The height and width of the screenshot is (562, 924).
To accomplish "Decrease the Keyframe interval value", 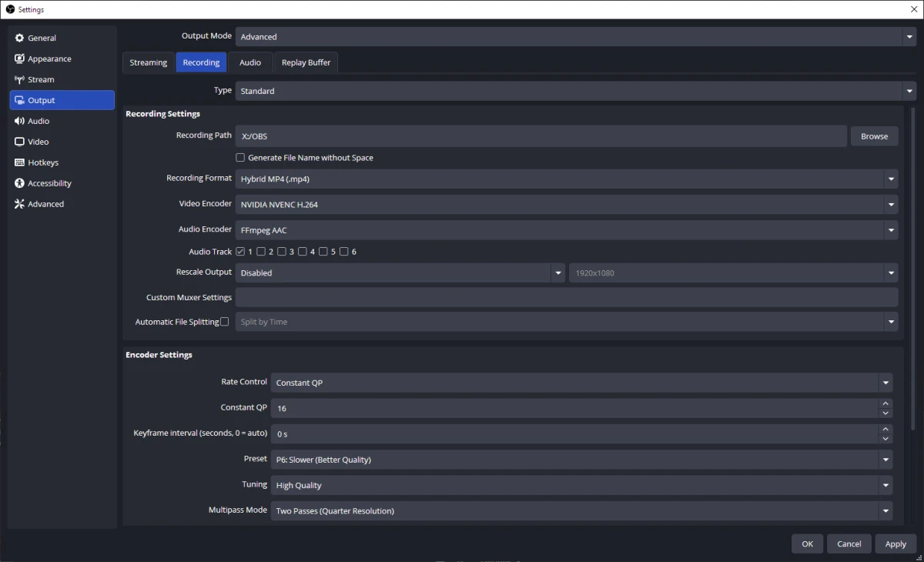I will [x=885, y=439].
